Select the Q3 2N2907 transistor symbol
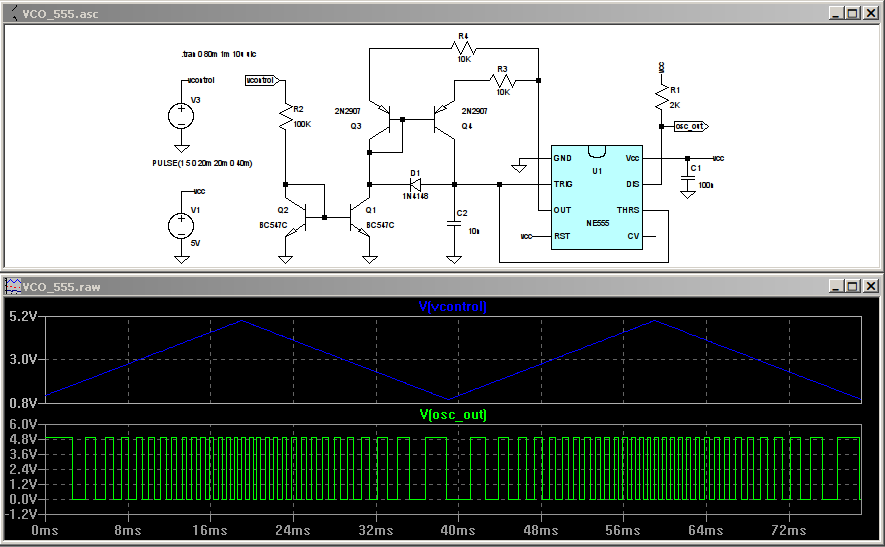The width and height of the screenshot is (885, 547). [381, 120]
